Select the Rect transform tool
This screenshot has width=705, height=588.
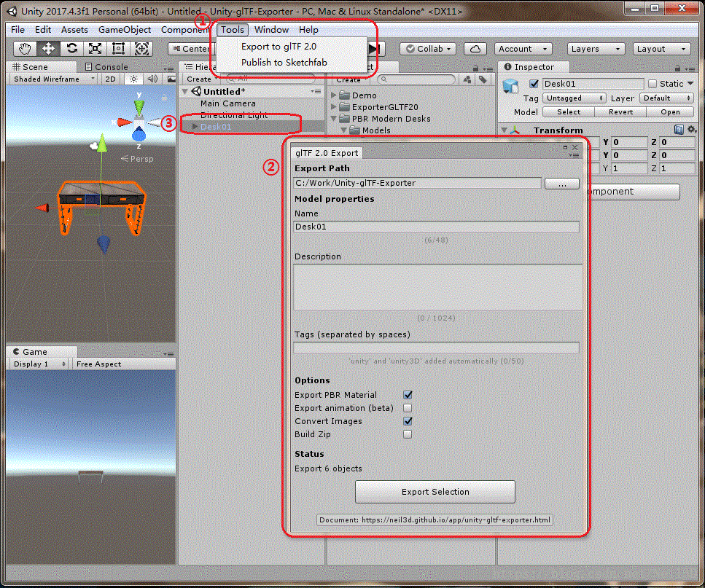point(118,49)
